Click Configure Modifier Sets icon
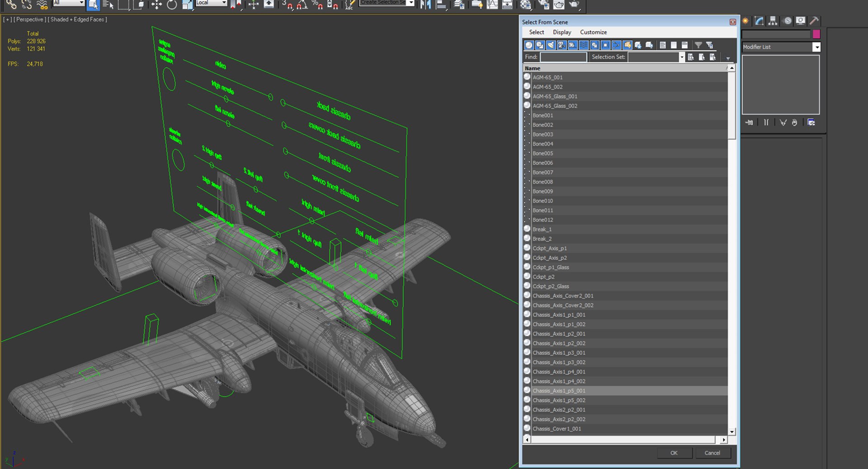 point(811,122)
